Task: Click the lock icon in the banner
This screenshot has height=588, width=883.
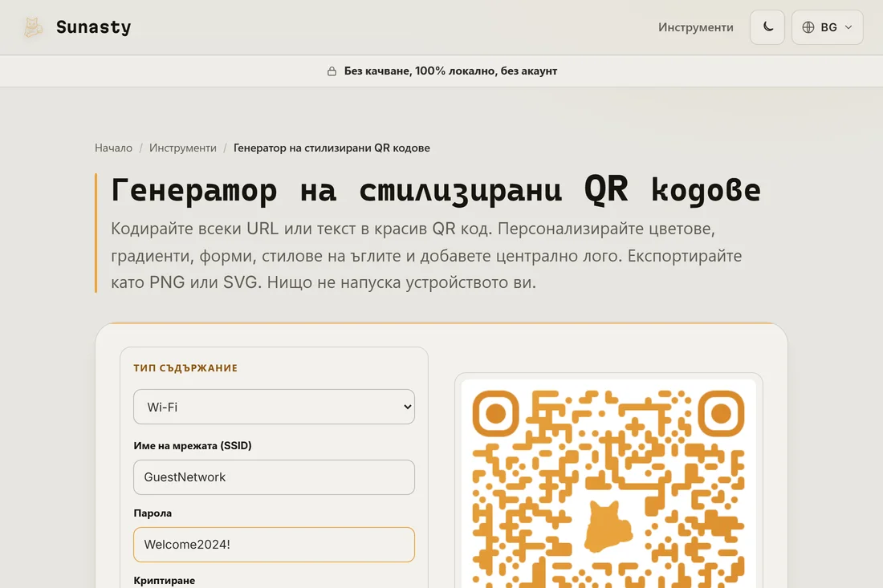Action: tap(332, 71)
